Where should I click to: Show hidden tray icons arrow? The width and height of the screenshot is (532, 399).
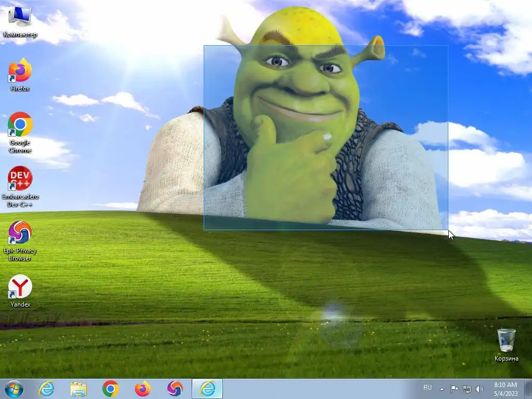point(442,389)
